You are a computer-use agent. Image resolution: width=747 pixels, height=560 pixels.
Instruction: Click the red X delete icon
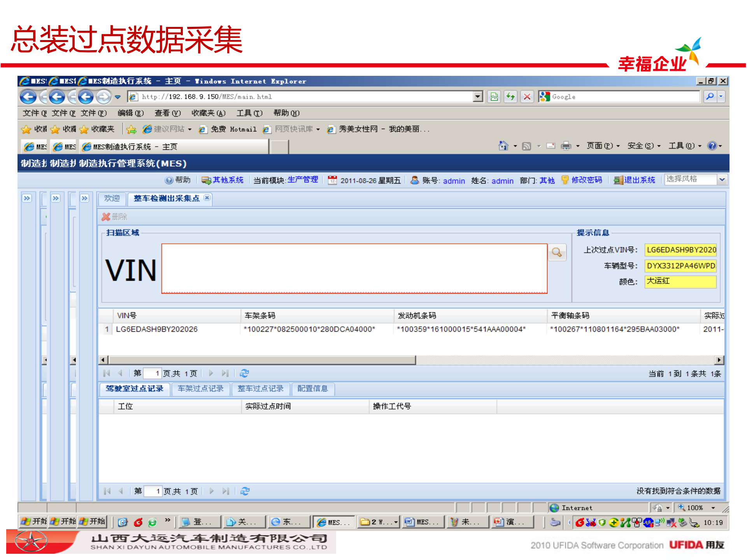(x=106, y=217)
